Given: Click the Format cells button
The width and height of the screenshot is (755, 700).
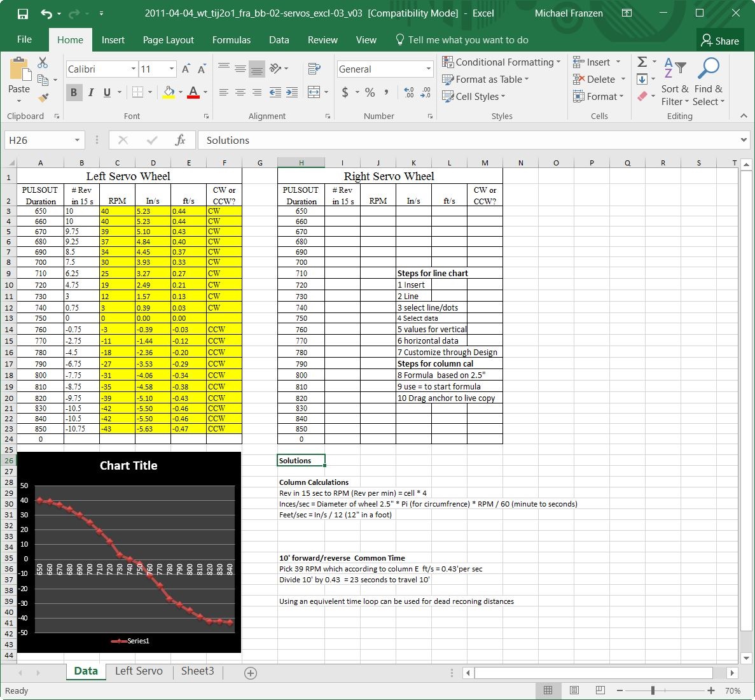Looking at the screenshot, I should [x=598, y=97].
